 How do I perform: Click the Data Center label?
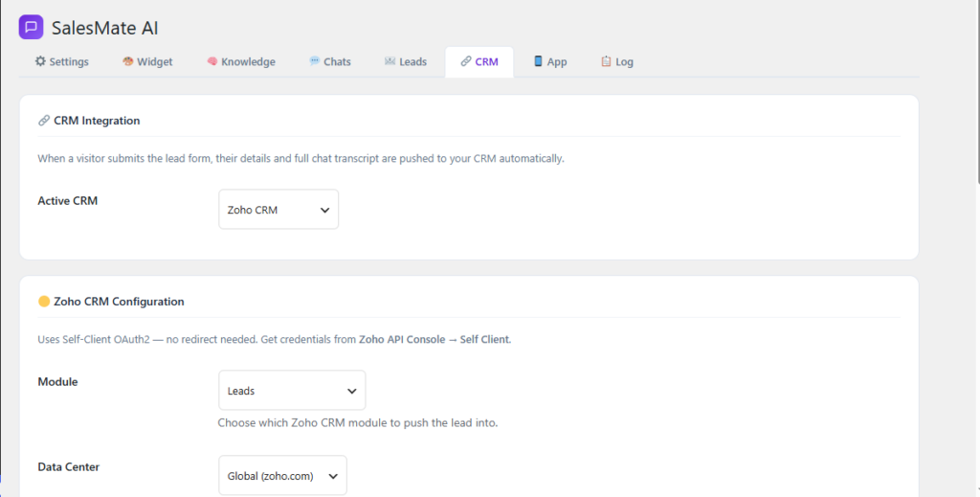(69, 466)
